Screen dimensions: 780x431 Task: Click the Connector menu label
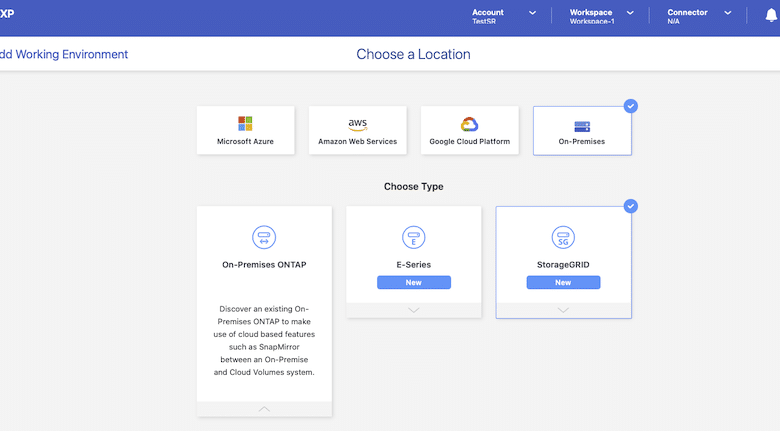pyautogui.click(x=687, y=12)
